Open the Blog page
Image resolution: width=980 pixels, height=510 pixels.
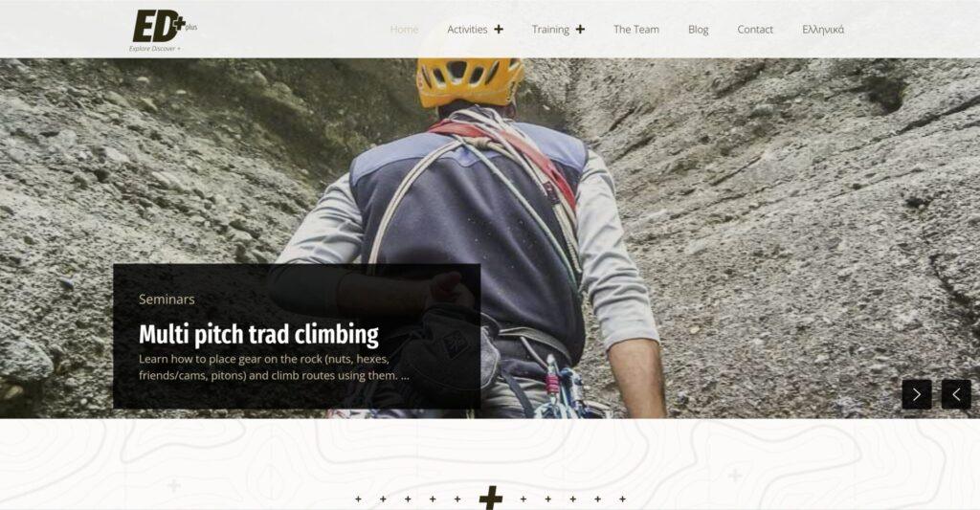[698, 30]
